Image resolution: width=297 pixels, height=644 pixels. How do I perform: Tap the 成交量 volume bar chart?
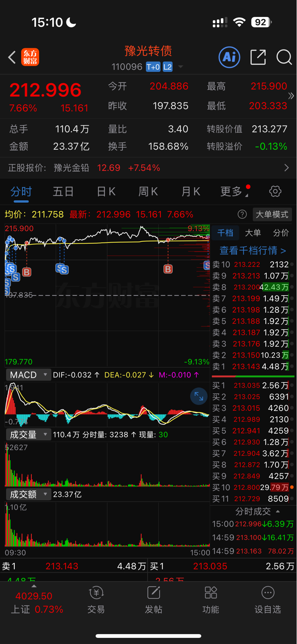tap(107, 465)
